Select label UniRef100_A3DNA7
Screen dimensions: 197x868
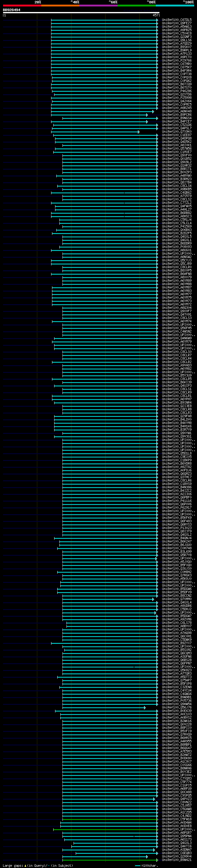click(x=176, y=850)
